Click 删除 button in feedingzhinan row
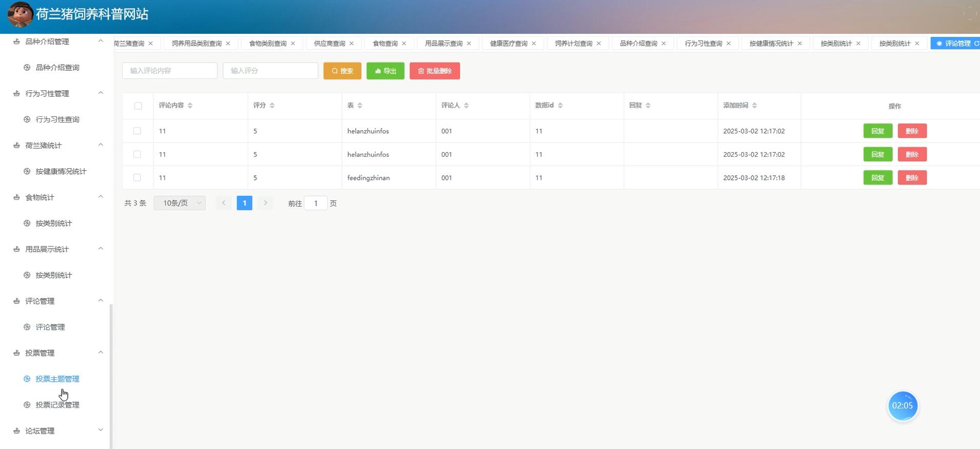Image resolution: width=980 pixels, height=449 pixels. (x=912, y=178)
